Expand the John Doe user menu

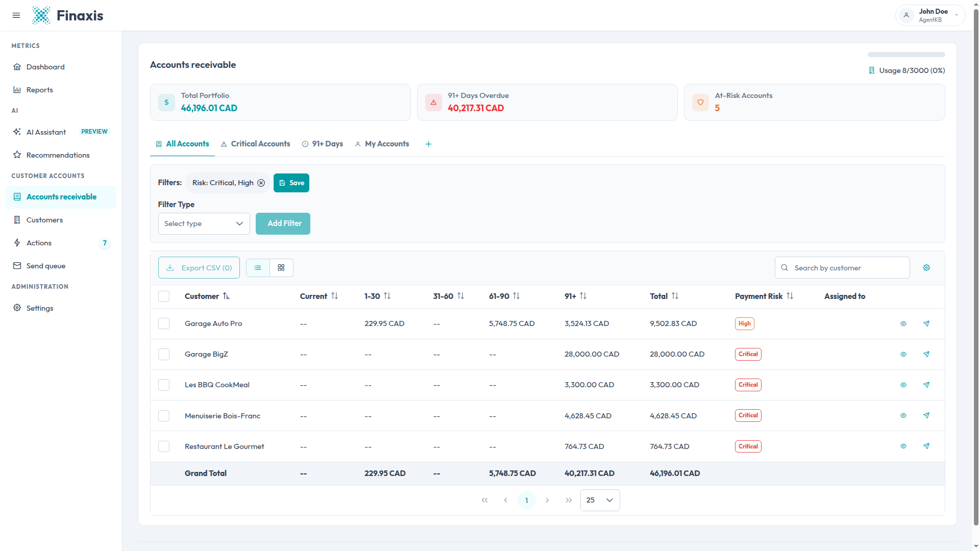coord(930,15)
